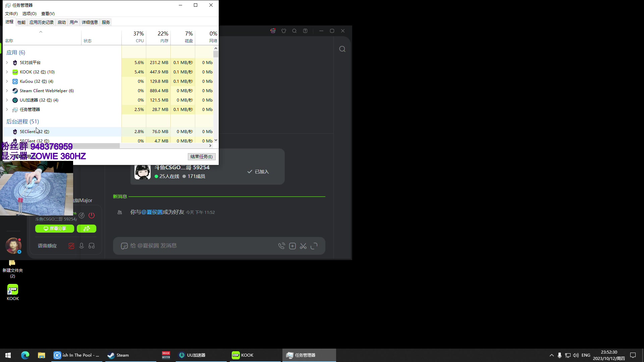Screen dimensions: 644x362
Task: Open the taskbar clock showing 23:52:30
Action: click(x=609, y=355)
